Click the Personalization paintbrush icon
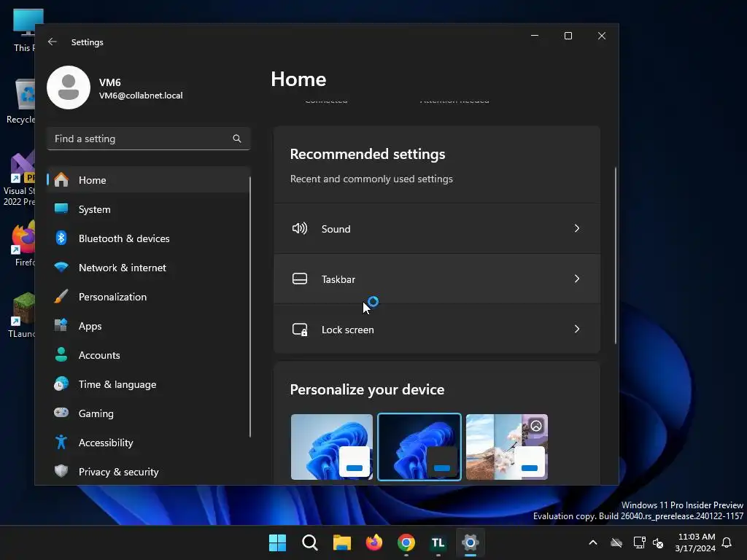747x560 pixels. (61, 297)
